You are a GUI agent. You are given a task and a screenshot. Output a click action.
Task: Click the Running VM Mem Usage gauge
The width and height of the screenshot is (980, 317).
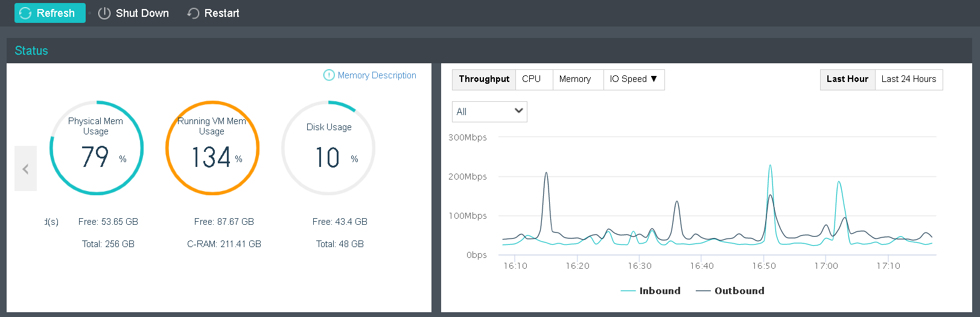click(212, 148)
